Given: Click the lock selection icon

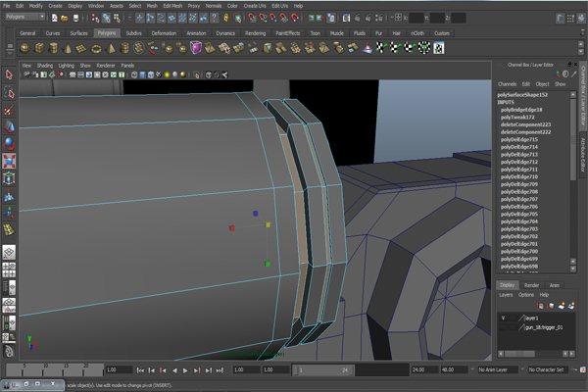Looking at the screenshot, I should pos(226,18).
